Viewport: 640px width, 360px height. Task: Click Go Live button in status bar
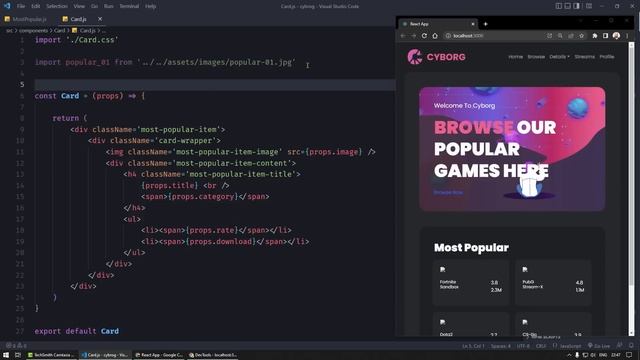599,346
